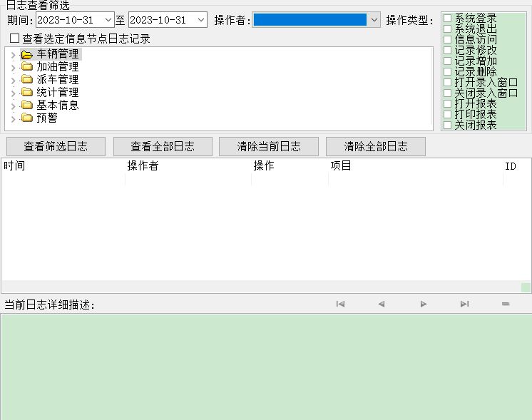Click the 查看筛选日志 button

click(x=56, y=147)
